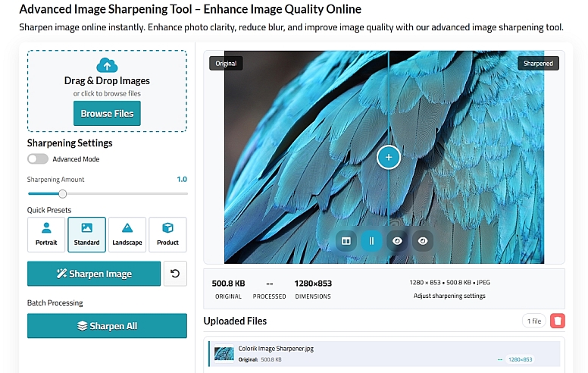
Task: Select the Colorik Image Sharpener.jpg file name
Action: pyautogui.click(x=276, y=349)
